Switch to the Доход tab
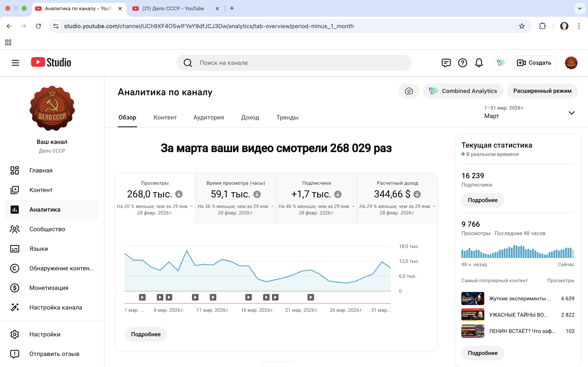Viewport: 588px width, 367px height. point(250,117)
